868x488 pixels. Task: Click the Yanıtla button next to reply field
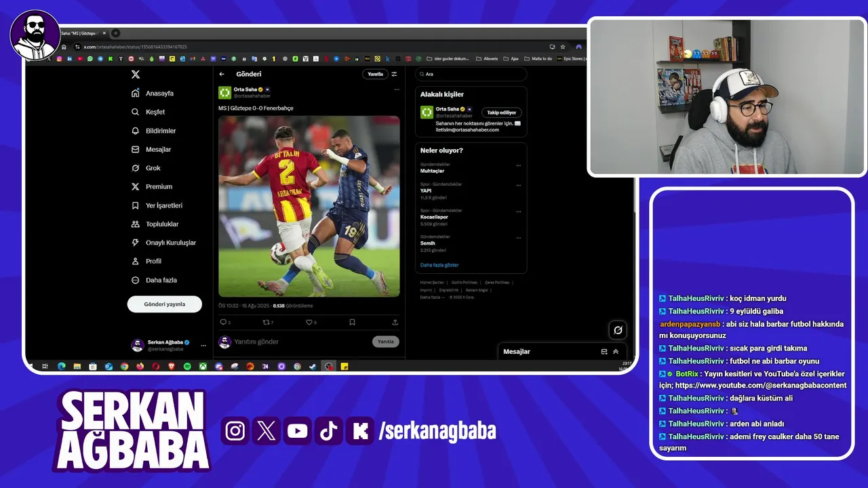tap(386, 342)
